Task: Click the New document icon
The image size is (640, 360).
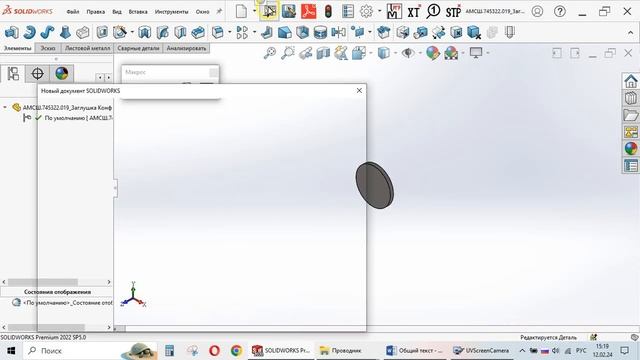Action: click(x=241, y=11)
